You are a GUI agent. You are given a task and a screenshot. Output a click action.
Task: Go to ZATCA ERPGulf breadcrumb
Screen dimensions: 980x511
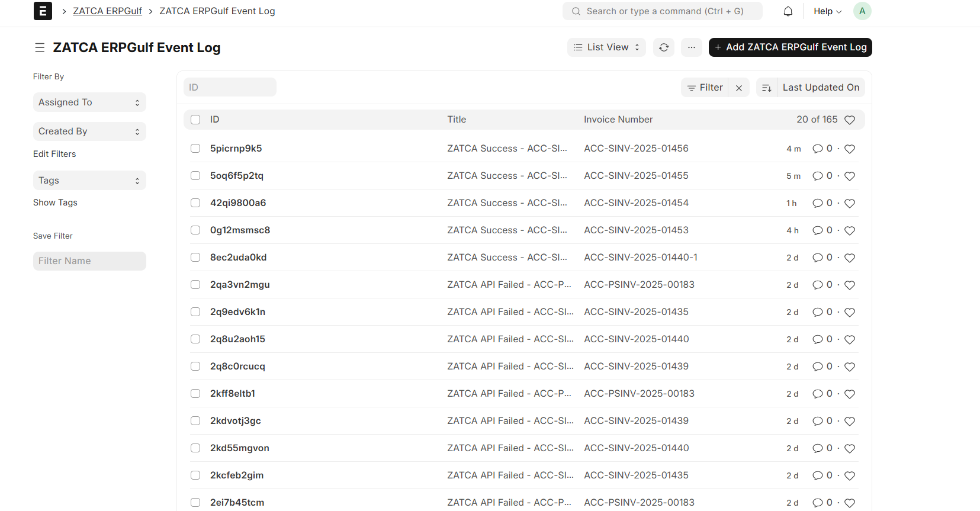107,11
